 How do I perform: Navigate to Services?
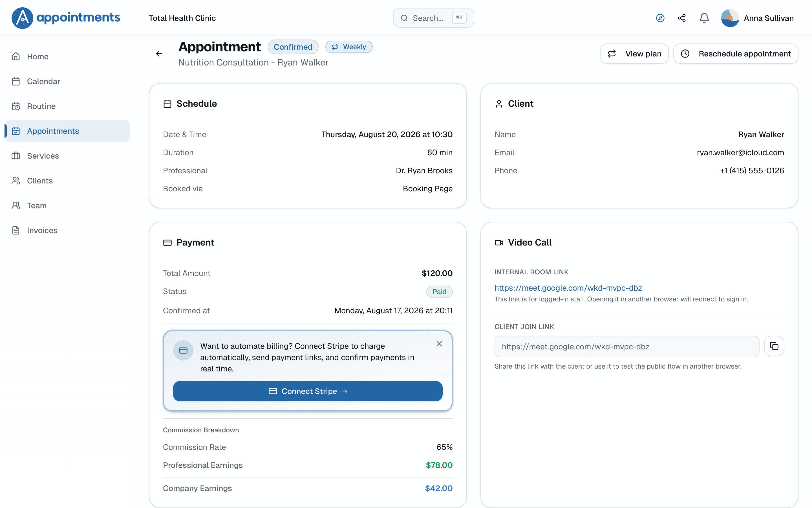[67, 156]
